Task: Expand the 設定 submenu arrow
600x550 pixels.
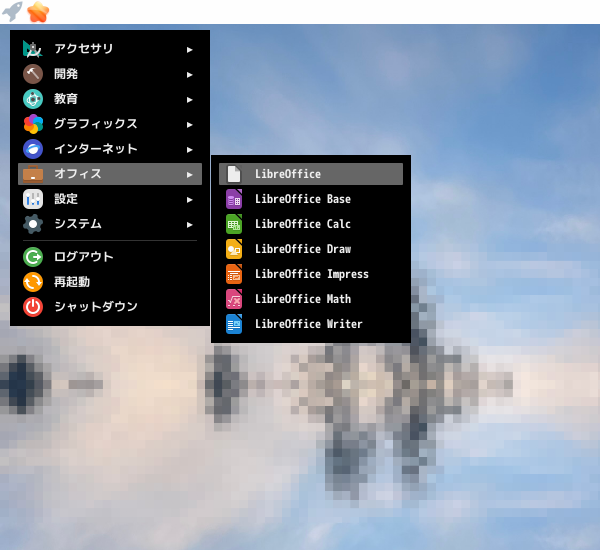Action: click(x=189, y=200)
